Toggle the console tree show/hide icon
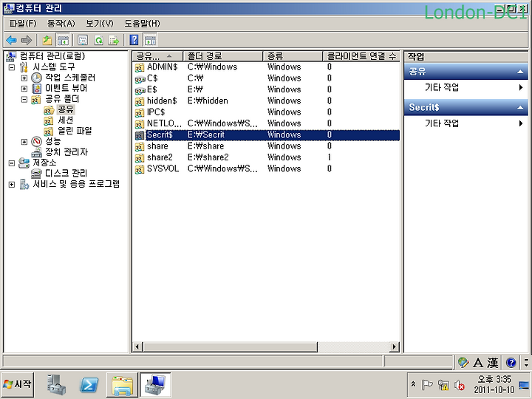 (63, 41)
